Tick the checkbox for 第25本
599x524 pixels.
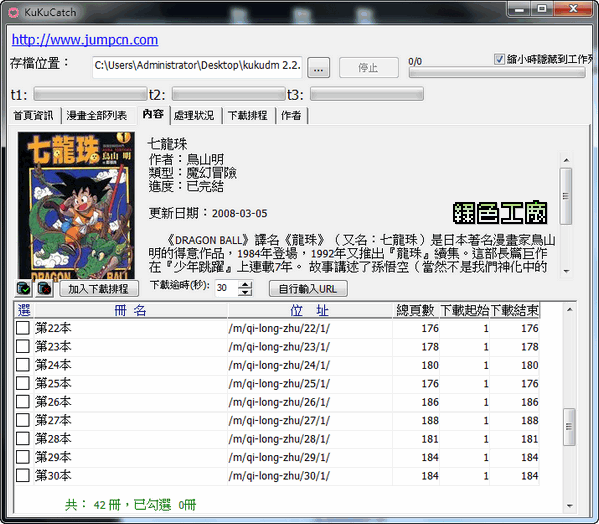pos(23,383)
